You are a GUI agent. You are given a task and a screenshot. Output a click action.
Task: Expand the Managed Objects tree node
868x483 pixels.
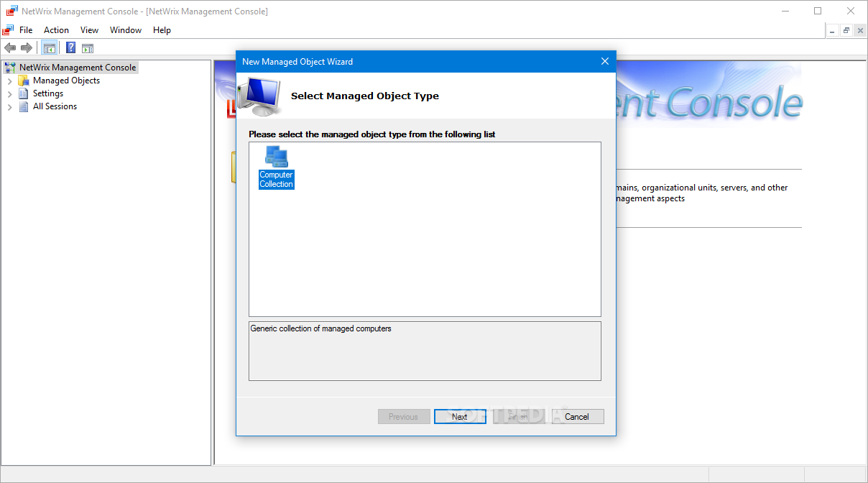tap(10, 81)
